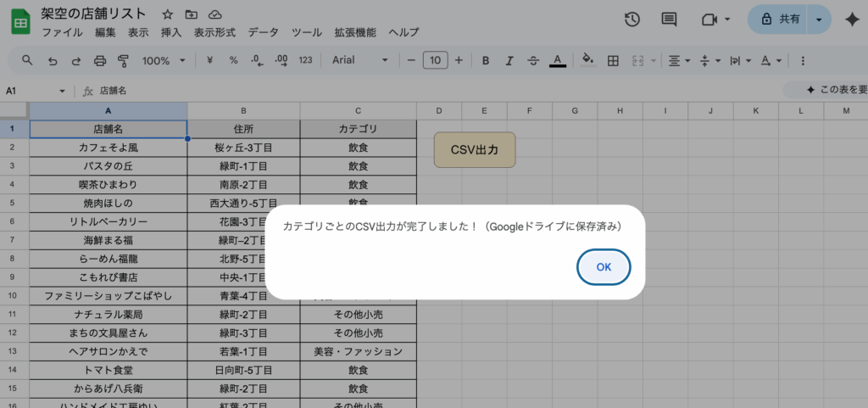Open the ヘルプ menu
The image size is (868, 408).
click(403, 32)
